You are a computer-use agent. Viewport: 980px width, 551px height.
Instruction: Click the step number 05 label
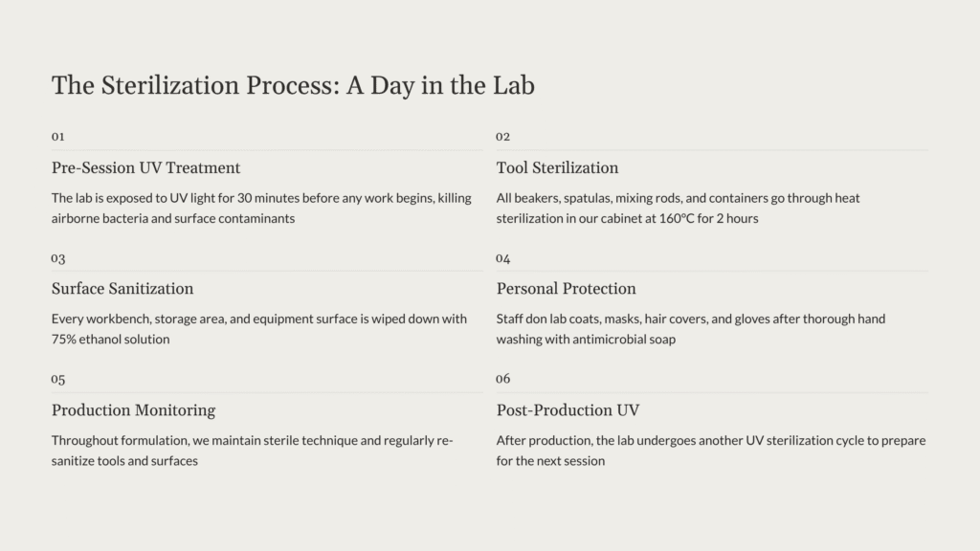[58, 380]
